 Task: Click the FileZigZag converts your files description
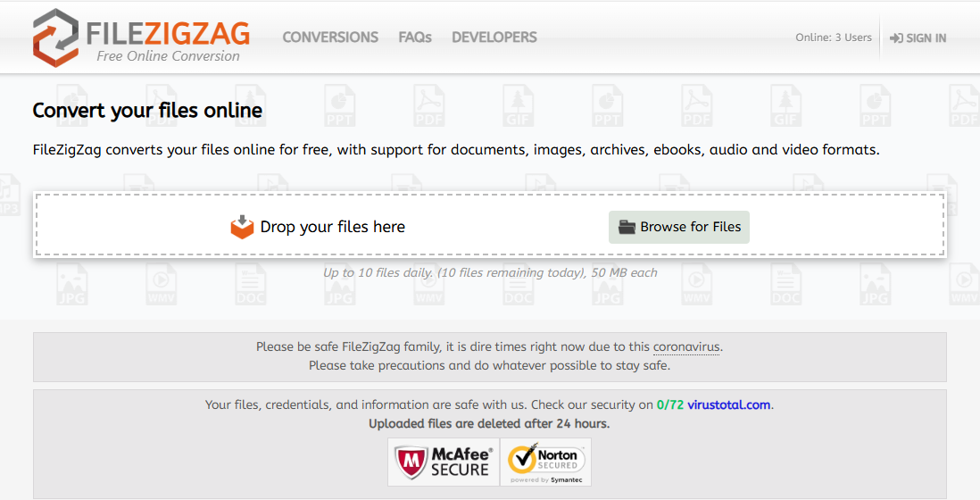tap(456, 150)
